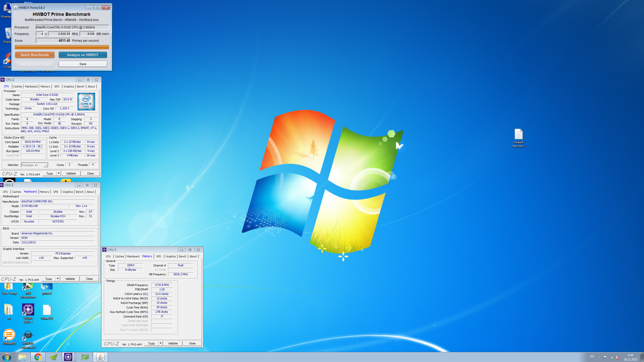Select the DRAM Frequency value 1719.8 MHz
Viewport: 644px width, 362px height.
[x=162, y=285]
